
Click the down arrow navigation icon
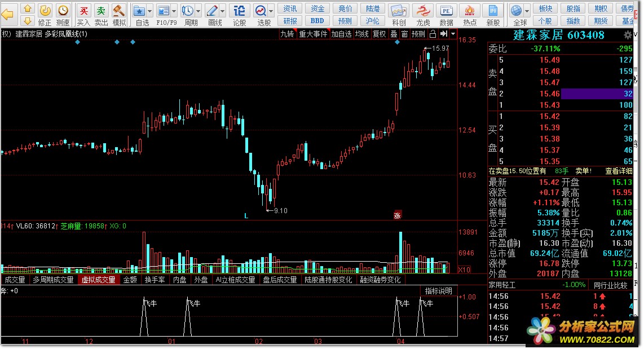[x=27, y=20]
